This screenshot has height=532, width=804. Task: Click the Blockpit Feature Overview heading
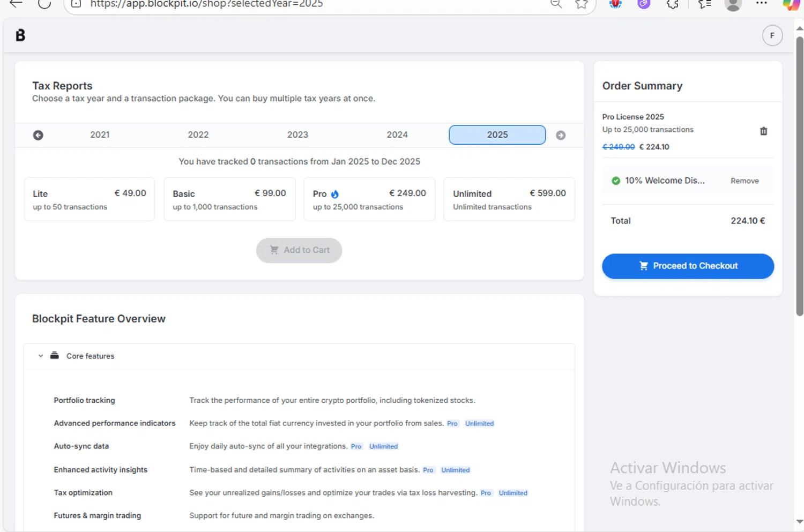pyautogui.click(x=99, y=319)
